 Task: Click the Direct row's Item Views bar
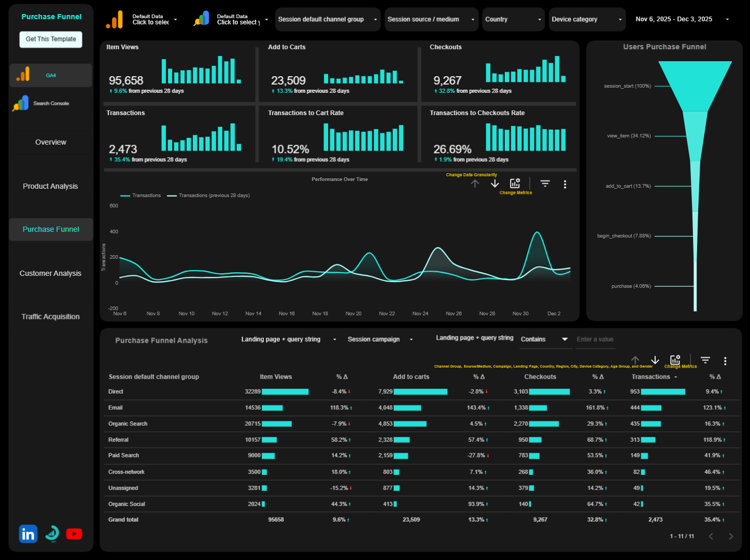(285, 391)
